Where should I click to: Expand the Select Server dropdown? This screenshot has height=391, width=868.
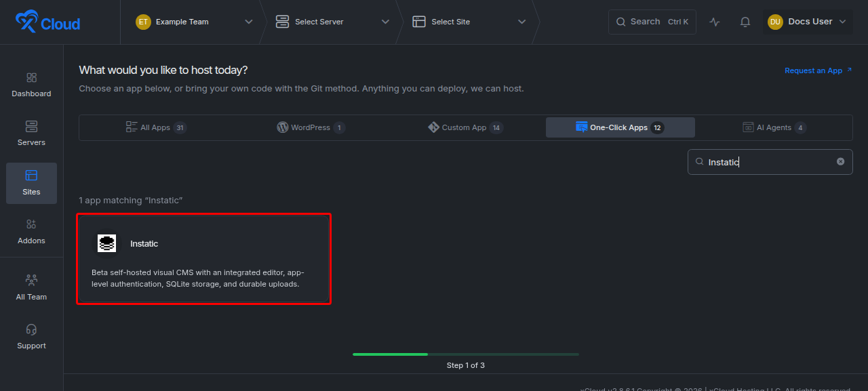coord(385,22)
